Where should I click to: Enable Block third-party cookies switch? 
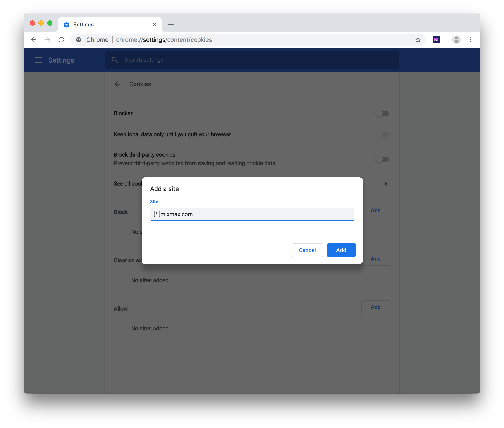click(x=382, y=159)
